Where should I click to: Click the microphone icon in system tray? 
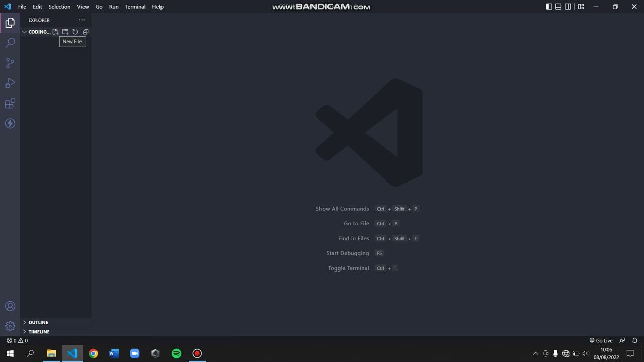coord(555,353)
